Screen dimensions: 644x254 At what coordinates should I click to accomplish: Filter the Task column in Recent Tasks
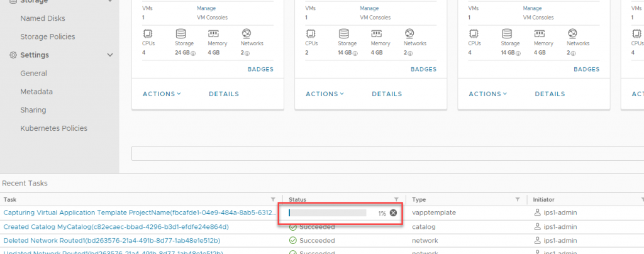273,199
